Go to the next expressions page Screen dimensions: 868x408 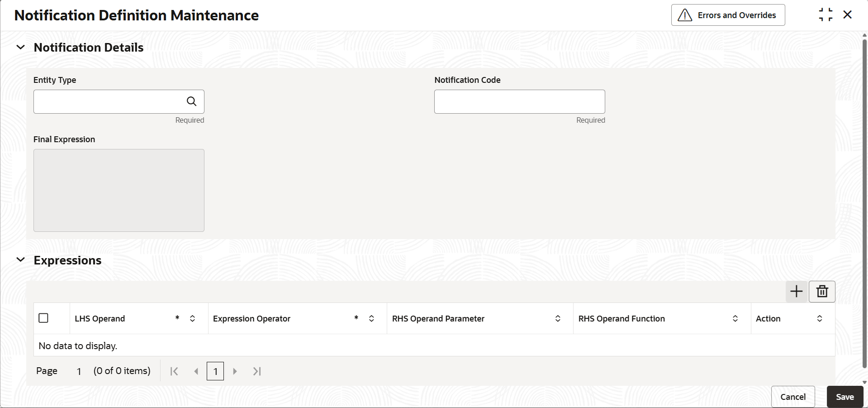point(235,371)
